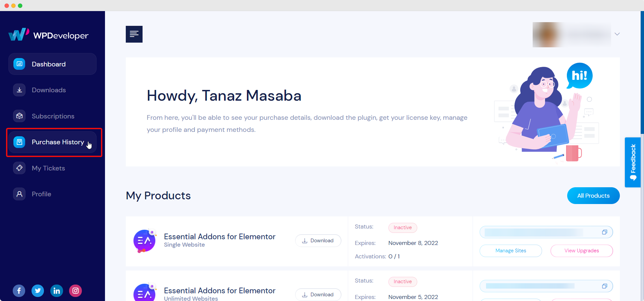Viewport: 644px width, 301px height.
Task: Copy license key for Unlimited Websites product
Action: pyautogui.click(x=604, y=286)
